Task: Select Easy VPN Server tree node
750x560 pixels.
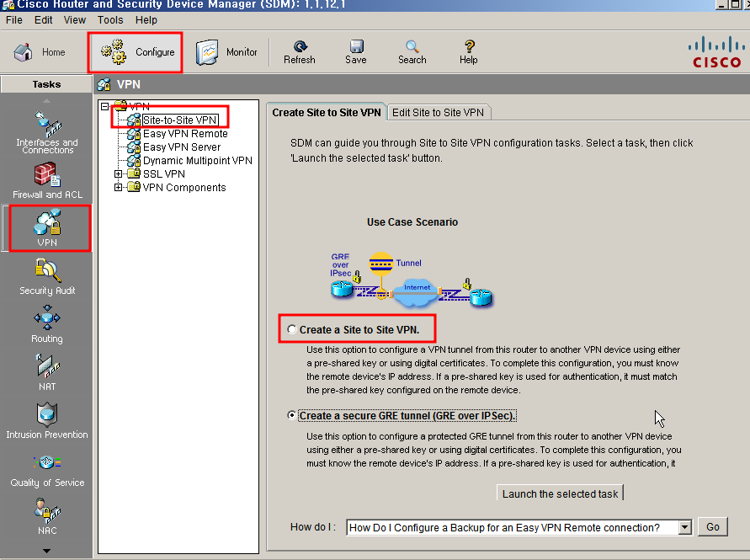Action: (x=182, y=147)
